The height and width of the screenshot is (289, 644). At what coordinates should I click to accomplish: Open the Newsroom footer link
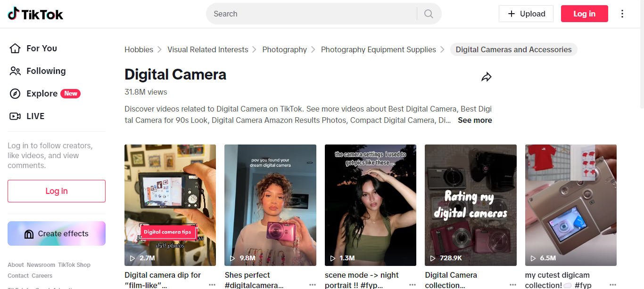click(41, 265)
